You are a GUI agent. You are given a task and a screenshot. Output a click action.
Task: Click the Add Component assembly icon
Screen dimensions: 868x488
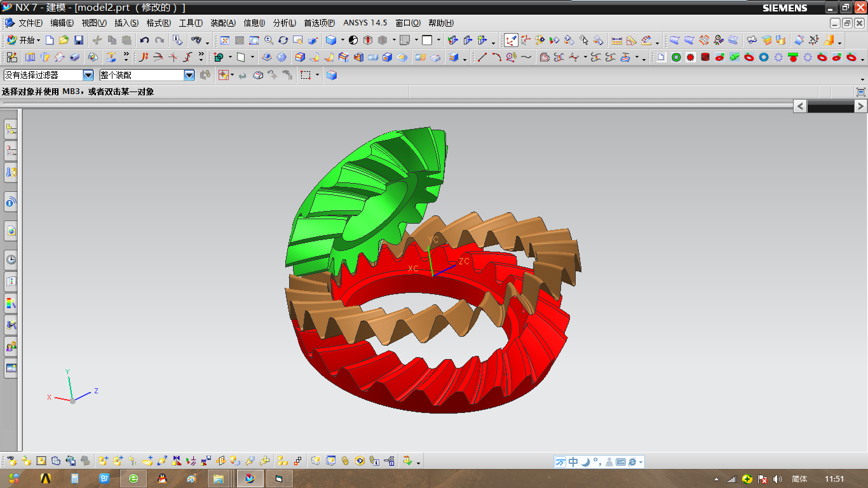104,461
